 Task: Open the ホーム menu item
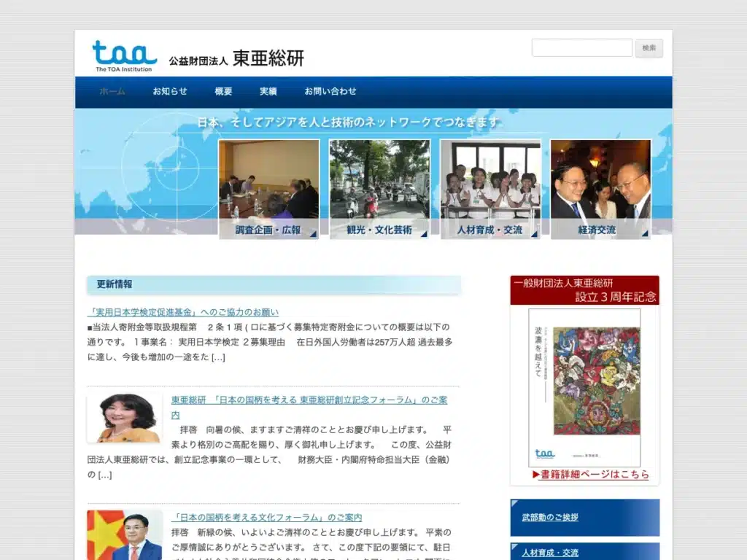(x=112, y=91)
